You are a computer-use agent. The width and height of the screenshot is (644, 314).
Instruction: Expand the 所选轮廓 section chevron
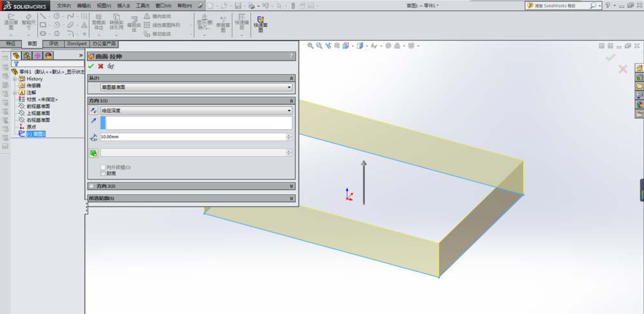pos(292,198)
